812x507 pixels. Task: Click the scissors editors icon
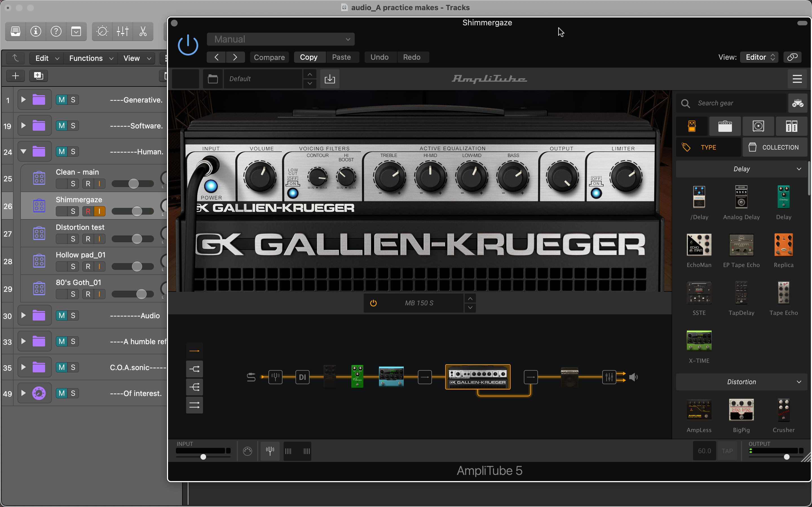[143, 32]
